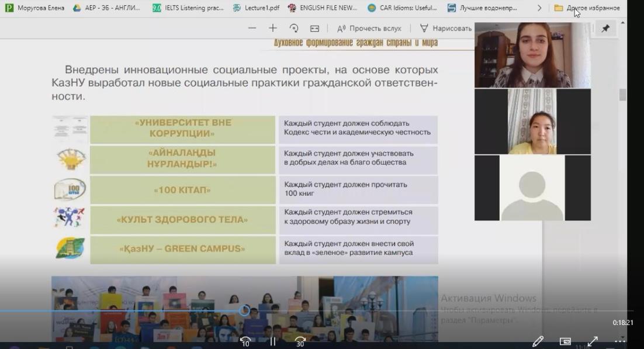Click 'Прочесть вслух' read aloud button

click(x=369, y=28)
